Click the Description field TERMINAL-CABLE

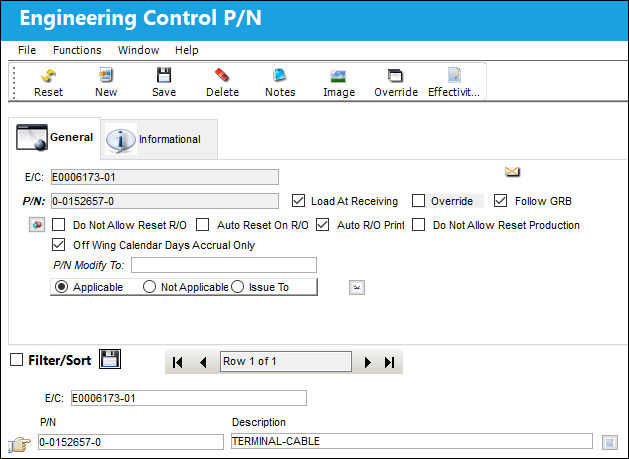point(412,441)
